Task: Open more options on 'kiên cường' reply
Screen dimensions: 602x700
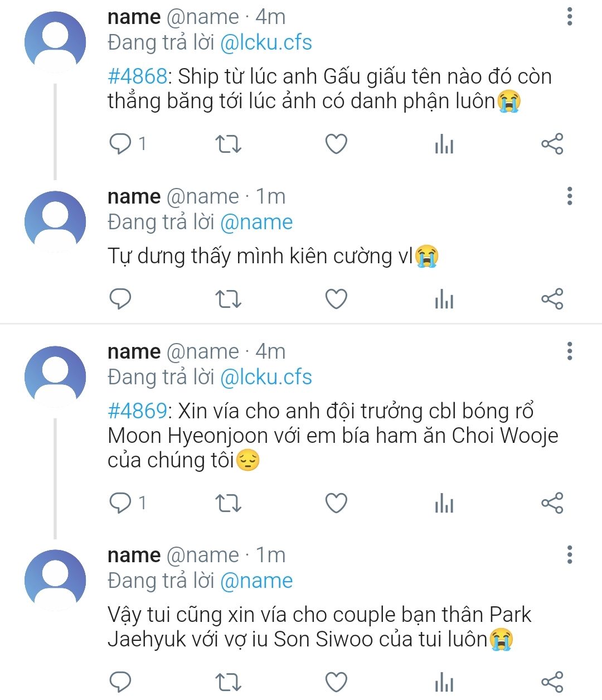Action: tap(569, 196)
